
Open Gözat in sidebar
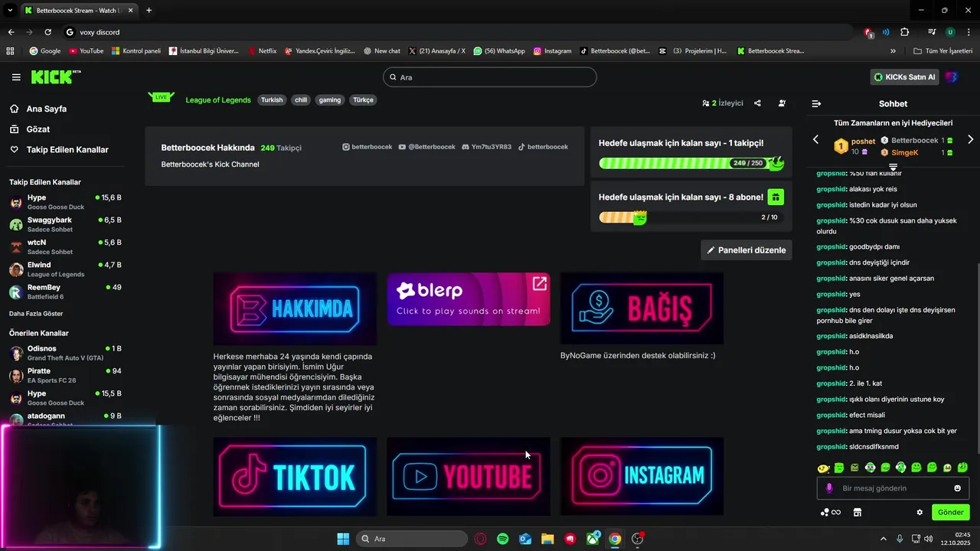(x=30, y=129)
